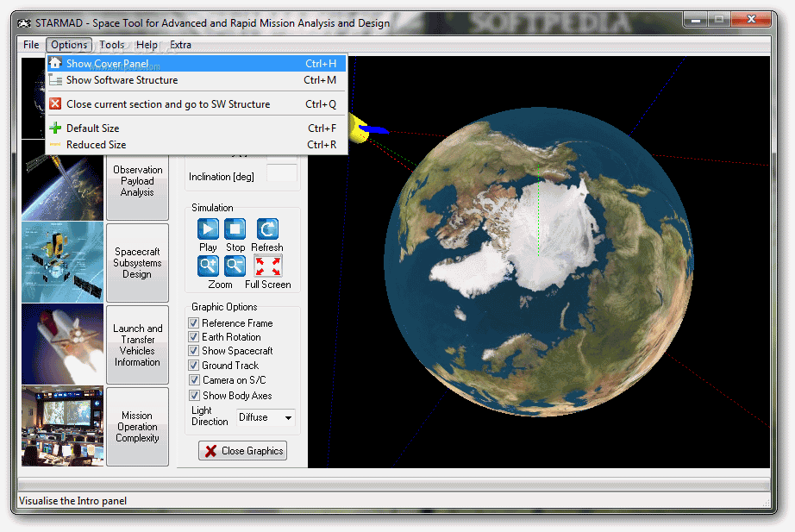The height and width of the screenshot is (532, 795).
Task: Select the Reduced Size menu option
Action: point(197,145)
